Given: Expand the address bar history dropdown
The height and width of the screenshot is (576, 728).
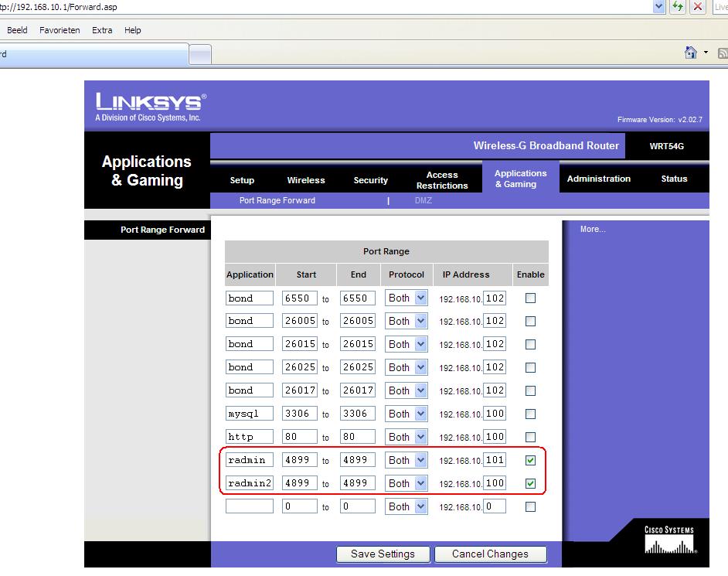Looking at the screenshot, I should (659, 7).
